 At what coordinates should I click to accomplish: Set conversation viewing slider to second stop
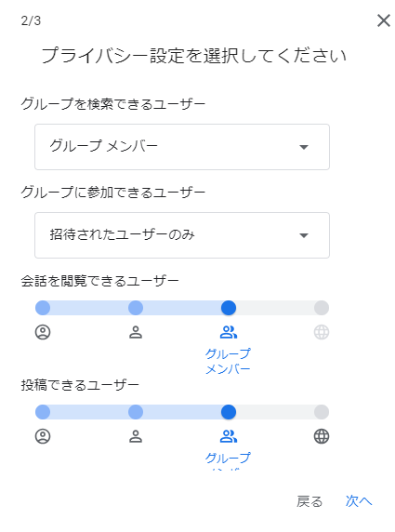[136, 308]
